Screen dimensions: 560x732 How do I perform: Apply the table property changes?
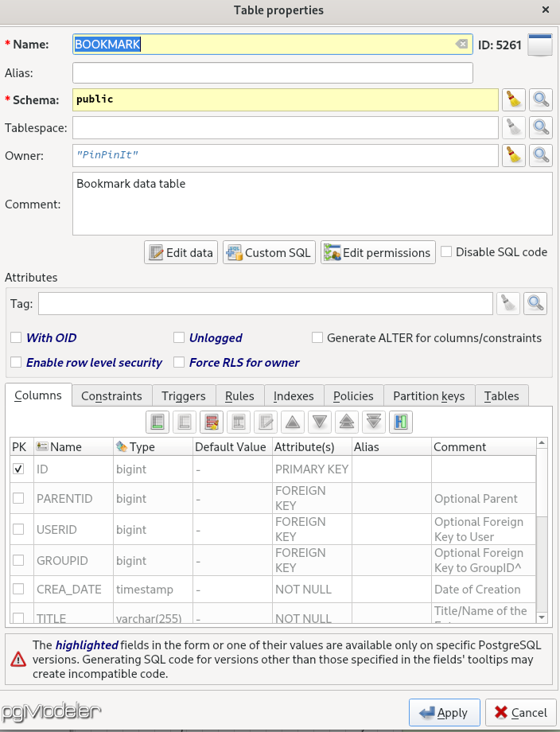pyautogui.click(x=444, y=713)
